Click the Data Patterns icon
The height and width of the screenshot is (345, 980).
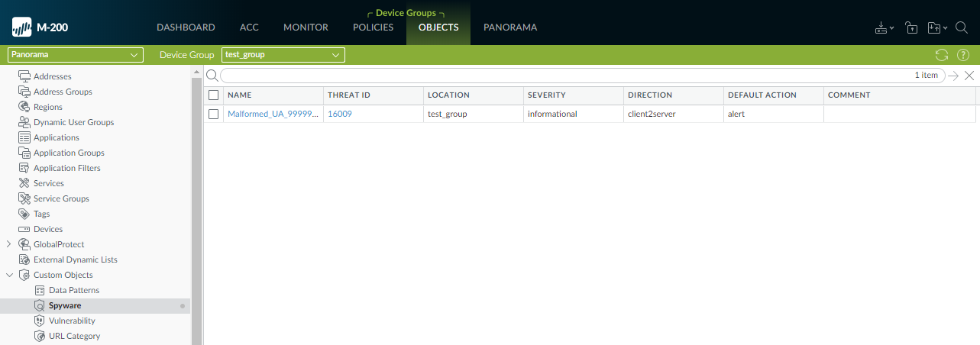[x=40, y=290]
